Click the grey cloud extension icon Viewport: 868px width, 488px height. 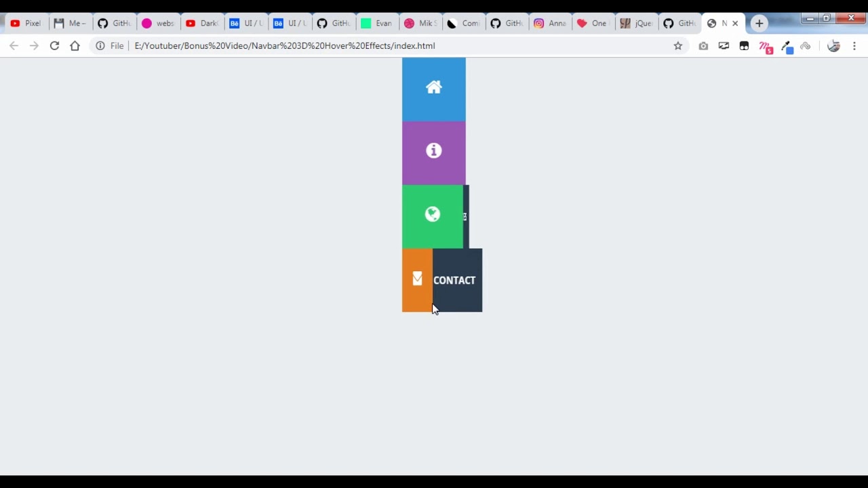pos(806,45)
